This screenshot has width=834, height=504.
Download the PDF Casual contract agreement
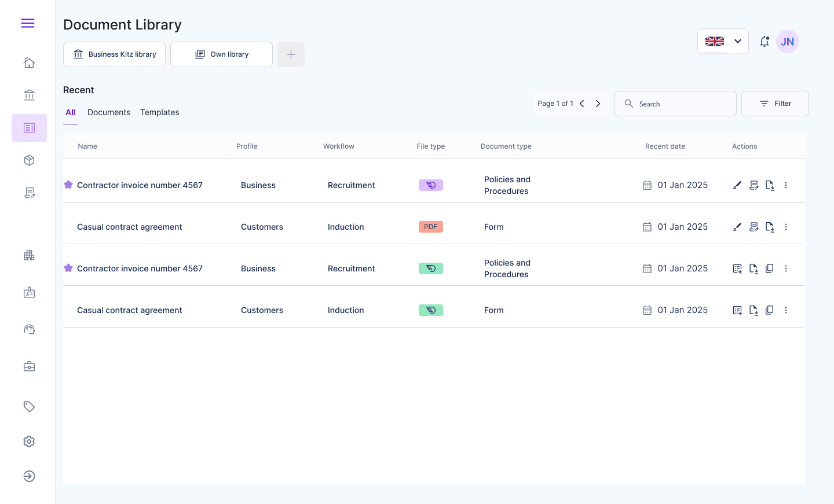pyautogui.click(x=770, y=227)
